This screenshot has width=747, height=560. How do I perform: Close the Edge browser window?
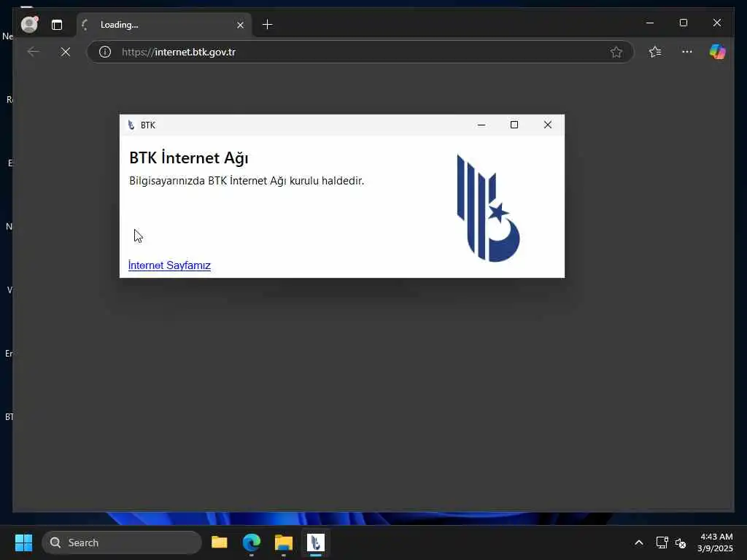(716, 23)
